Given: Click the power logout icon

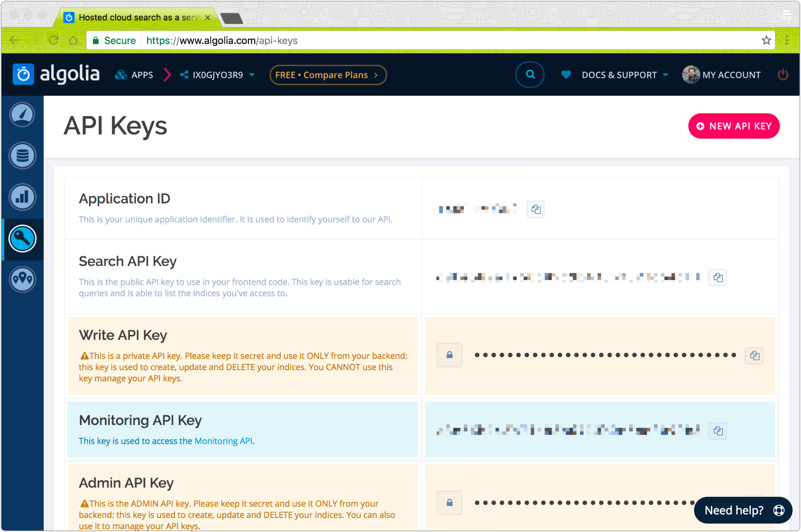Looking at the screenshot, I should 783,75.
